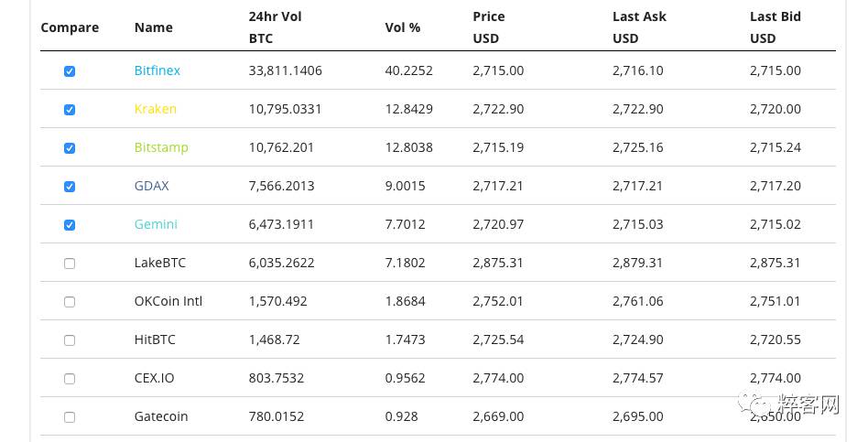Click the Bitstamp exchange name
Screen dimensions: 868x442
pyautogui.click(x=161, y=147)
